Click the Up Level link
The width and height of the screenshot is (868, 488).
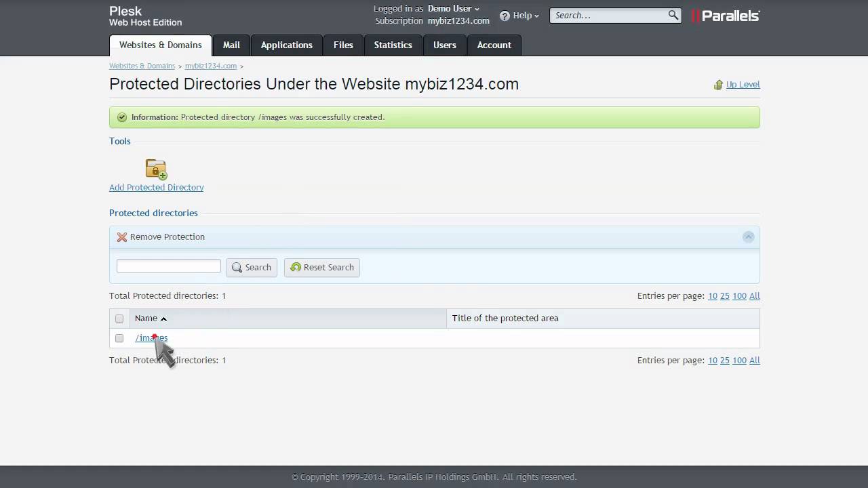743,85
